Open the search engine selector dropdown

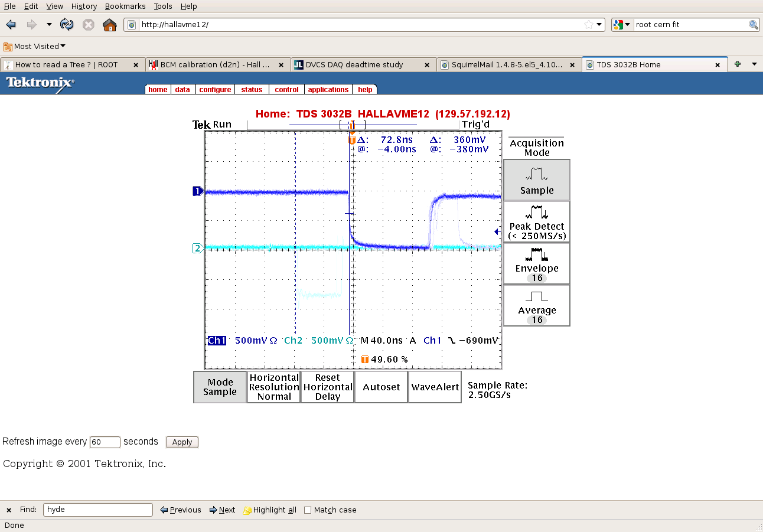point(622,25)
